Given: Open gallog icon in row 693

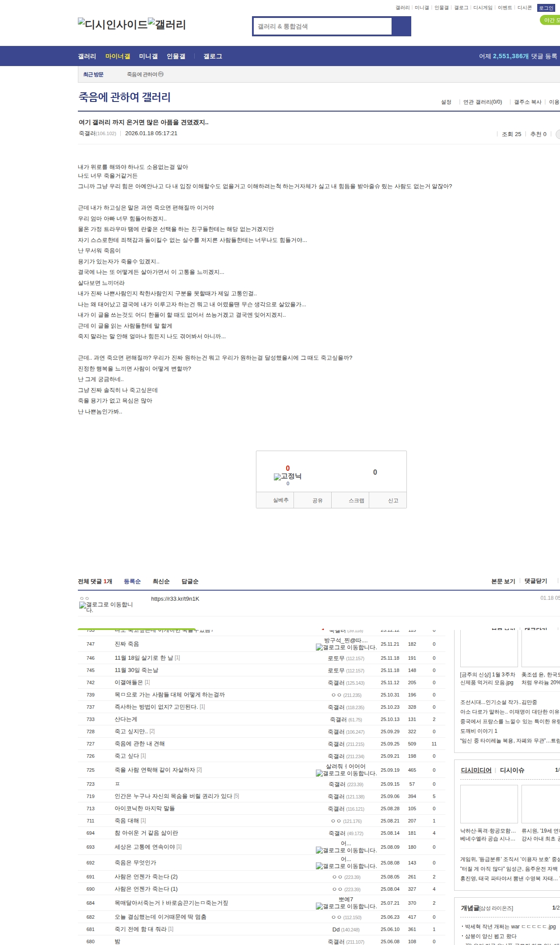Looking at the screenshot, I should [346, 850].
